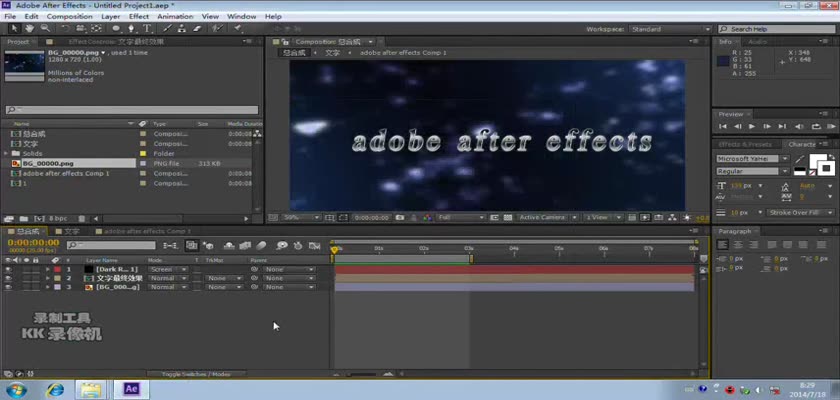This screenshot has height=400, width=840.
Task: Select the Clone Stamp tool
Action: [182, 29]
